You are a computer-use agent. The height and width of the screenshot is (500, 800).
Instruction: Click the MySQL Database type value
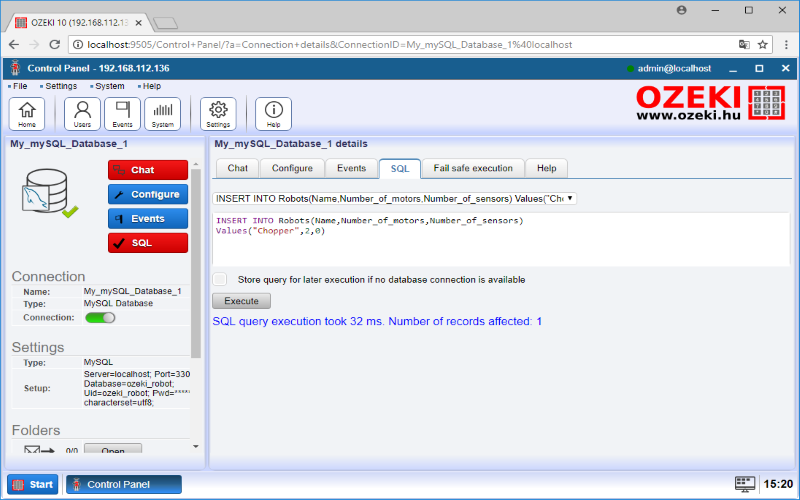pos(118,303)
